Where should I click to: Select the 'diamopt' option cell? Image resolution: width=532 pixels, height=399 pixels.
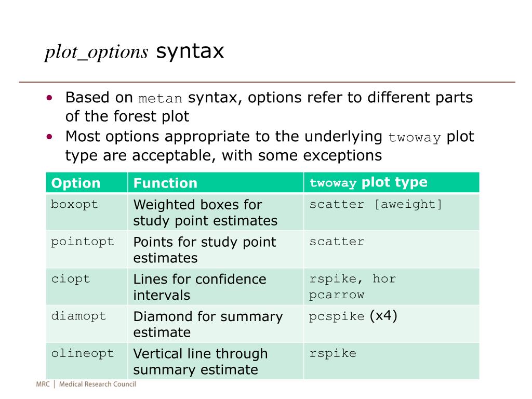(87, 324)
